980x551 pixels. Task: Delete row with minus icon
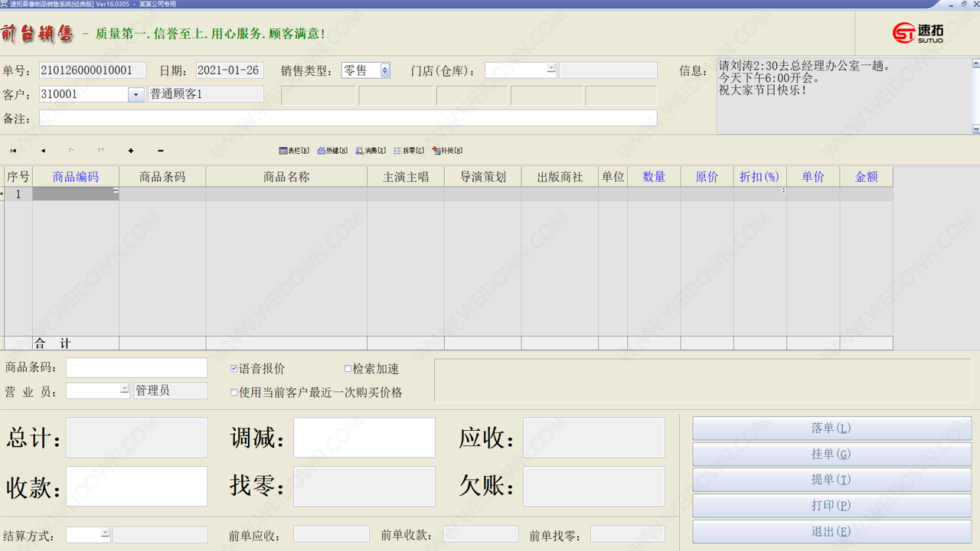point(160,151)
